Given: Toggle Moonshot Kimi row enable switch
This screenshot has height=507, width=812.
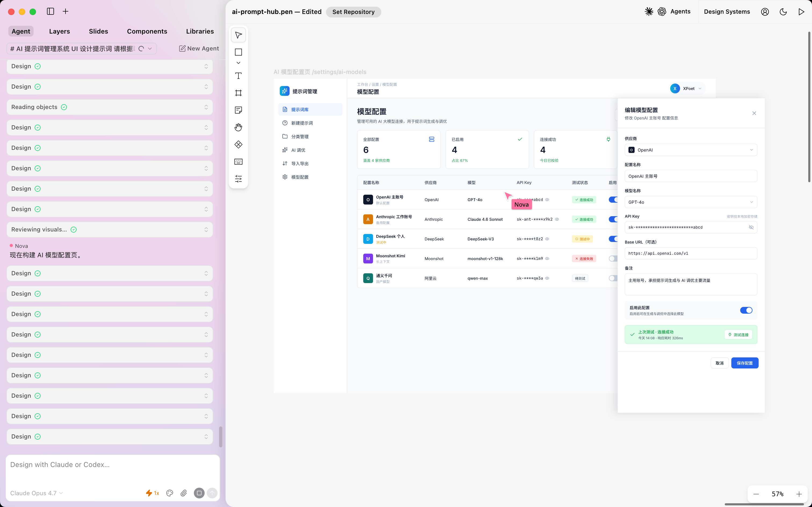Looking at the screenshot, I should click(613, 259).
